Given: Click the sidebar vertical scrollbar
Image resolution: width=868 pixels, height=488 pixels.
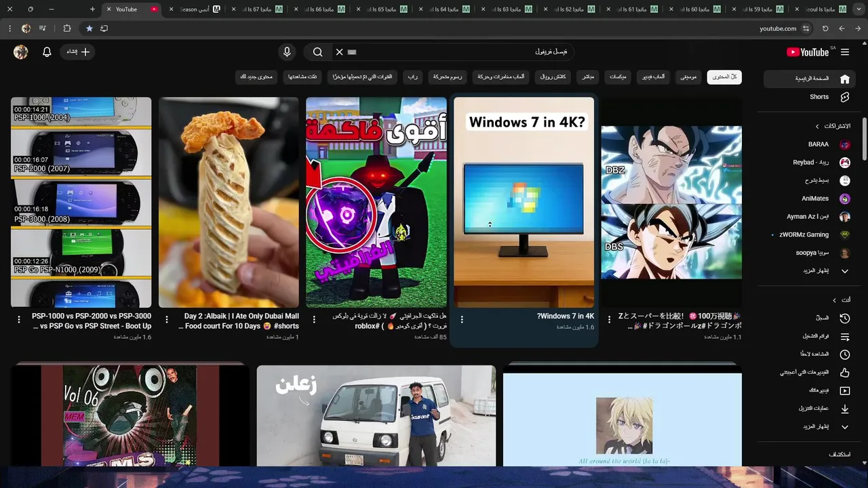Looking at the screenshot, I should 865,139.
